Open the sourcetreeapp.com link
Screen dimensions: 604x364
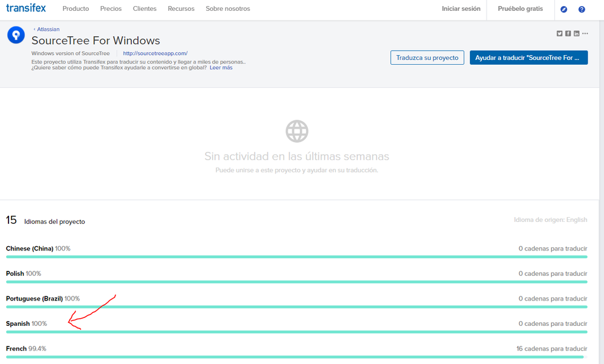coord(155,54)
